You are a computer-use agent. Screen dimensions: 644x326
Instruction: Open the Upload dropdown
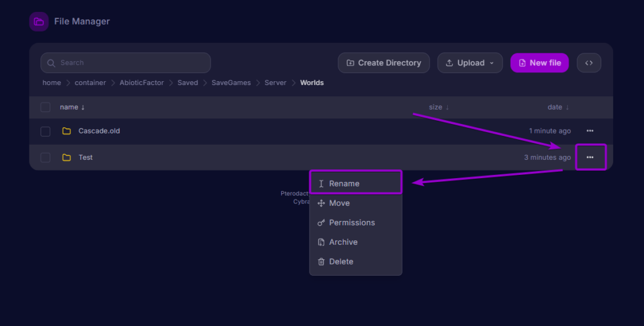(x=470, y=63)
